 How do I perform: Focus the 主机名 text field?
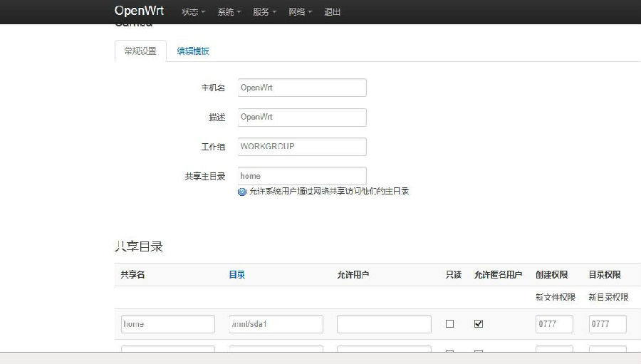(302, 88)
